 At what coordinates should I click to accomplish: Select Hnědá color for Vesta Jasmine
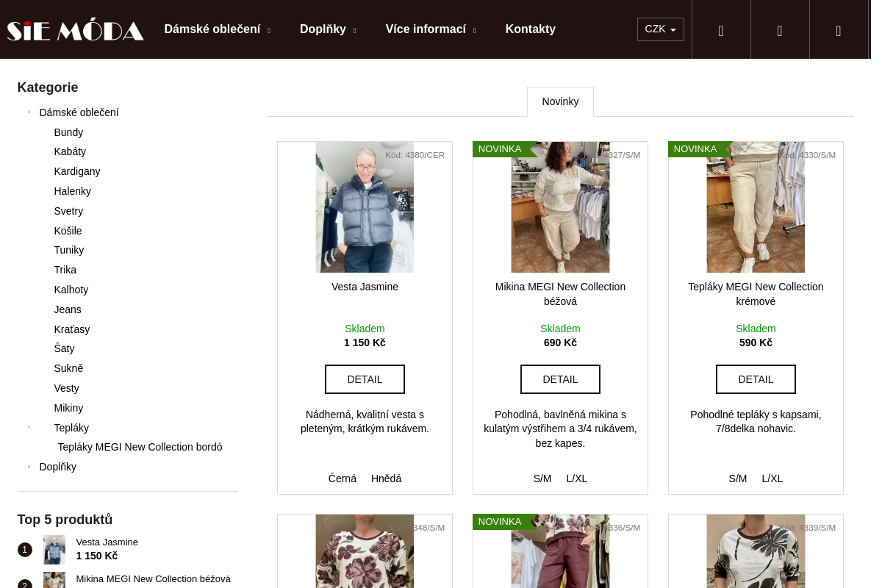[x=386, y=478]
